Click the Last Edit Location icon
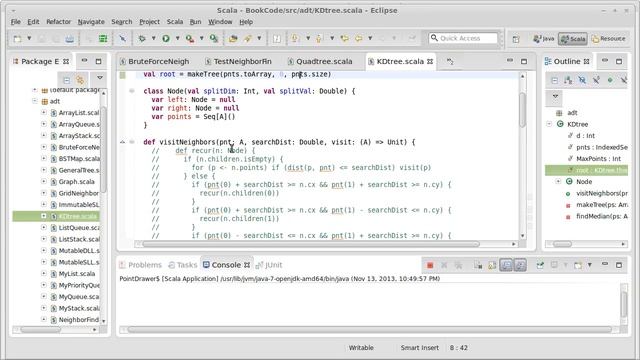Viewport: 640px width, 360px height. [344, 38]
